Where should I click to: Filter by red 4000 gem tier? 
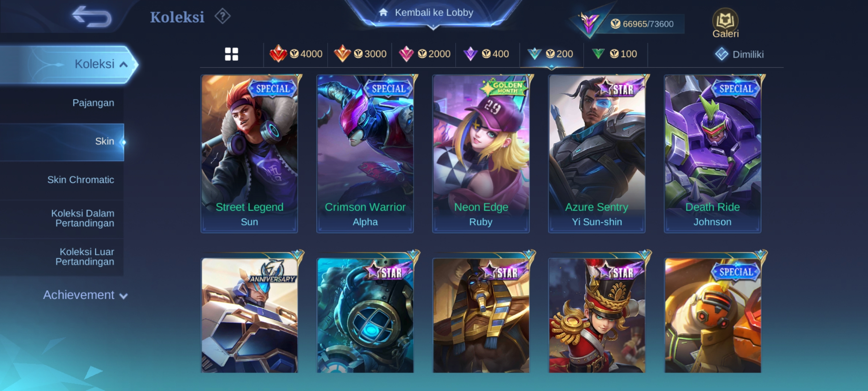coord(296,54)
